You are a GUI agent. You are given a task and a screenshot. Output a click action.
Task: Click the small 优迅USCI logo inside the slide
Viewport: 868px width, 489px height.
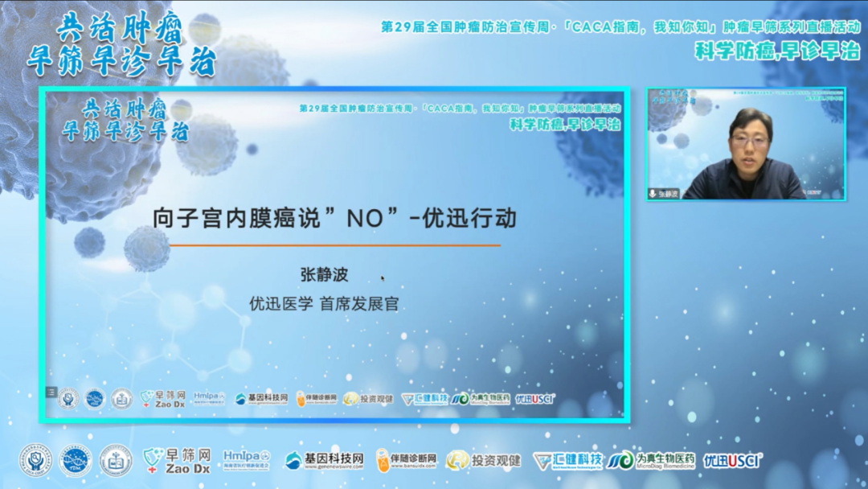534,399
